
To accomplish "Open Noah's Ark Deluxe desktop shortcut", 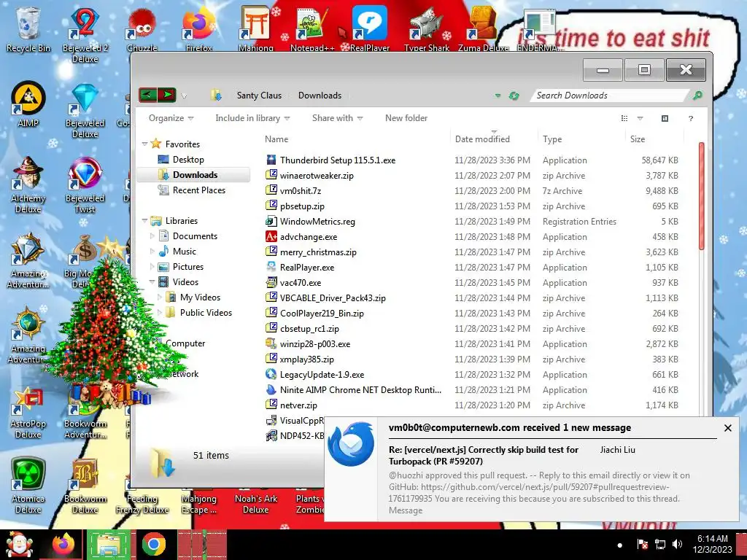I will tap(256, 503).
